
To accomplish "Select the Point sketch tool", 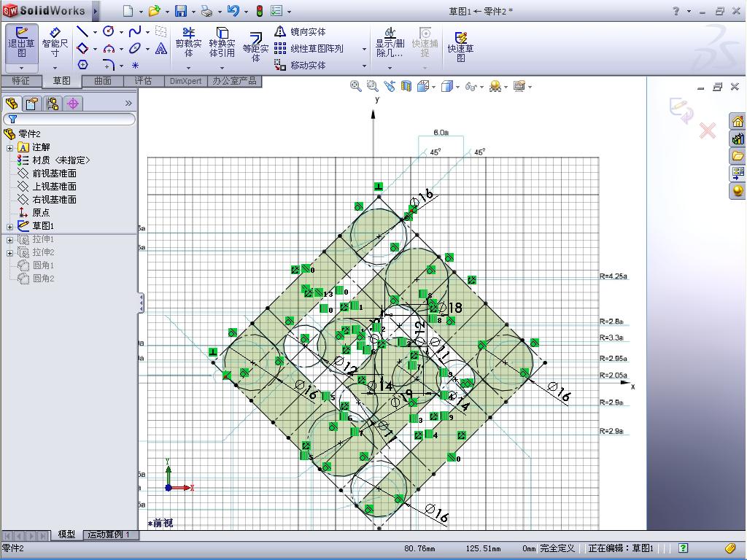I will (x=135, y=65).
